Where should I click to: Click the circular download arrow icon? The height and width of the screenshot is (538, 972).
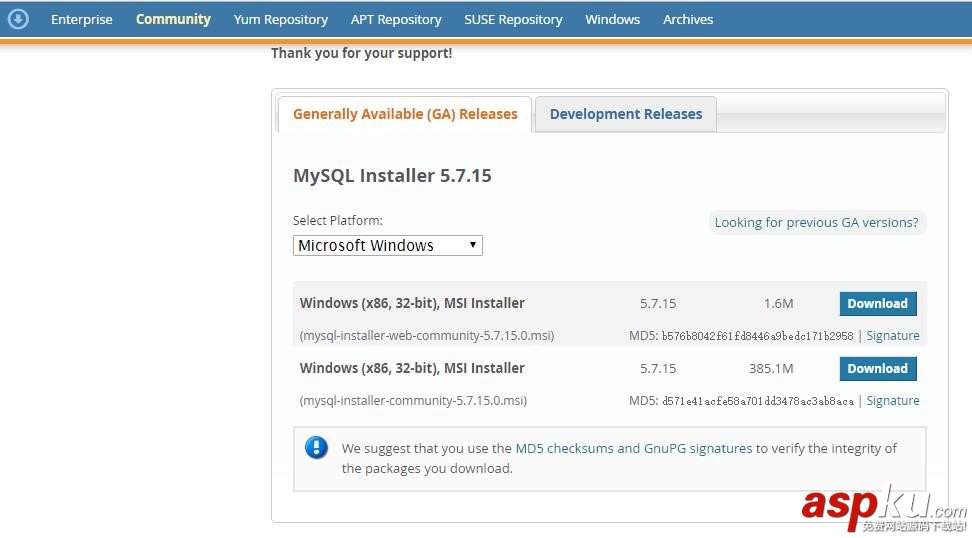pyautogui.click(x=18, y=19)
